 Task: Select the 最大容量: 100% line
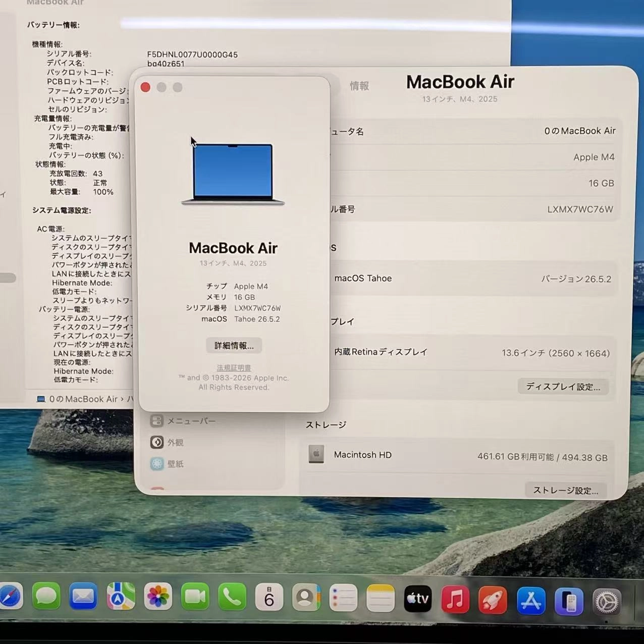coord(81,192)
